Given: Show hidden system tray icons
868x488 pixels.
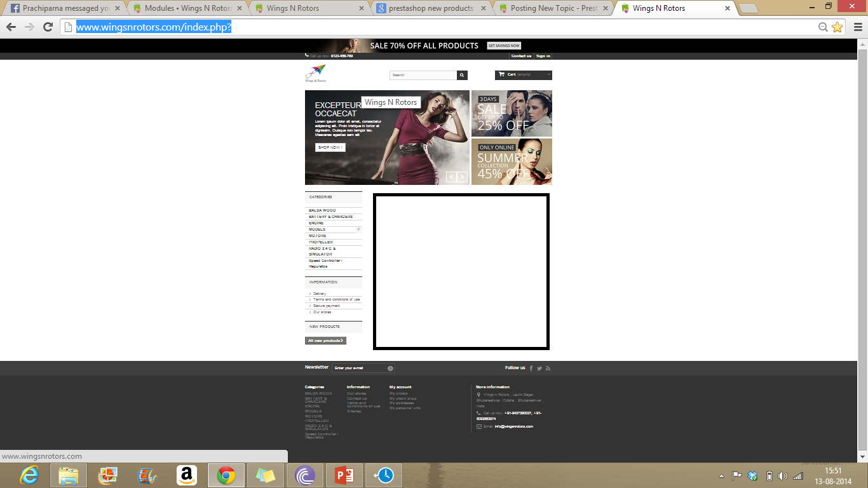Looking at the screenshot, I should (721, 476).
